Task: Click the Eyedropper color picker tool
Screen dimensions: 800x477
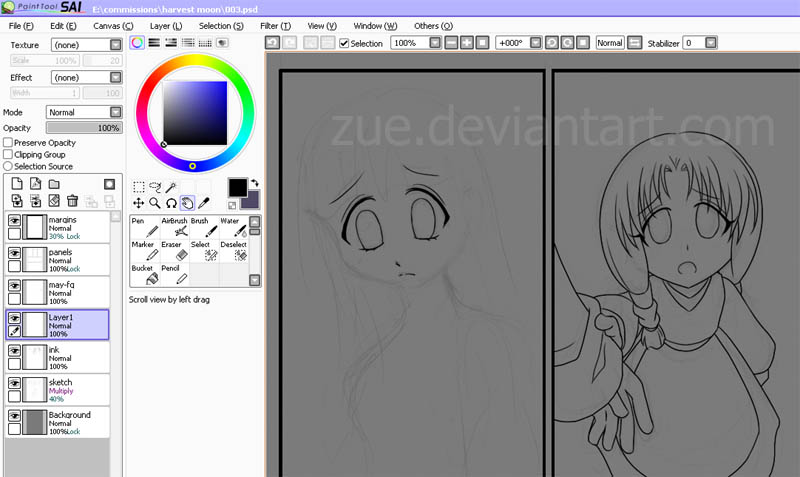Action: pyautogui.click(x=204, y=203)
